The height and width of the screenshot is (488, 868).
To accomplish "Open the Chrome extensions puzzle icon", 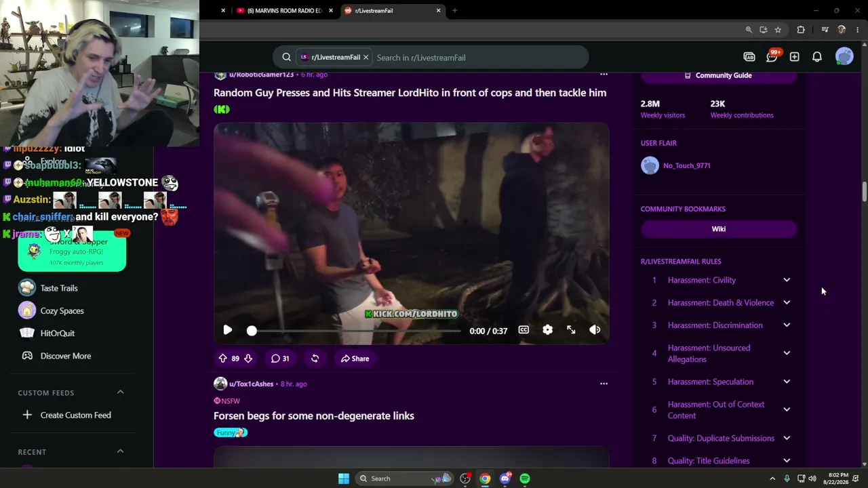I will tap(801, 30).
